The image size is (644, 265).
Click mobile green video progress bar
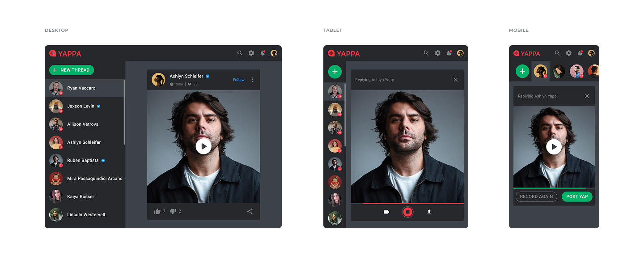pyautogui.click(x=550, y=188)
